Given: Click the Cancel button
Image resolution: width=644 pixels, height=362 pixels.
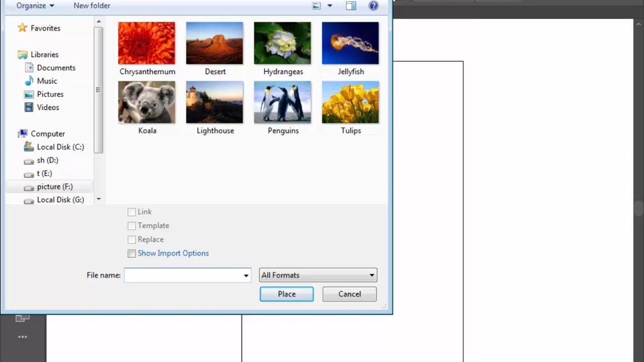Looking at the screenshot, I should tap(349, 294).
